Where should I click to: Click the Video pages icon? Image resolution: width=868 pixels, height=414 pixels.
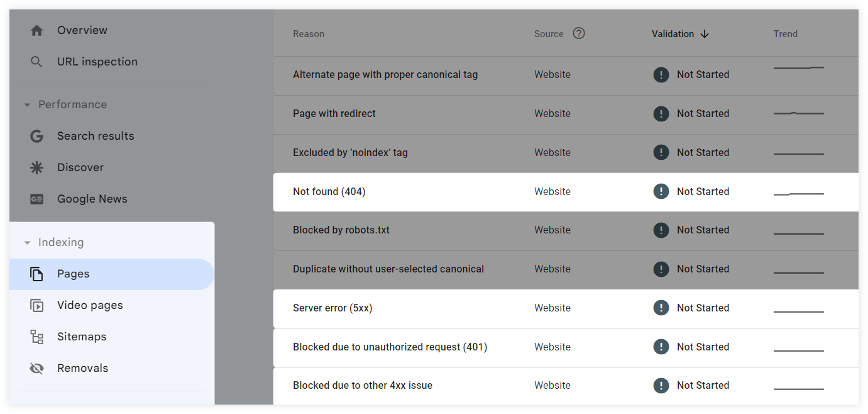[37, 305]
